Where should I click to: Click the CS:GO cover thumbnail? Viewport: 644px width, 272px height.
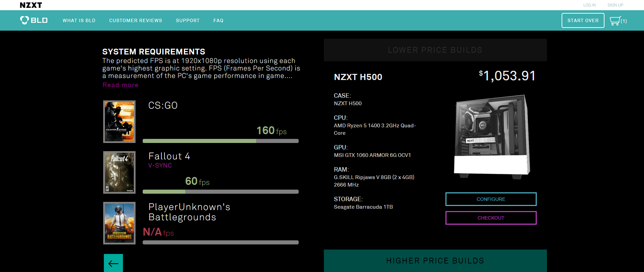point(119,122)
